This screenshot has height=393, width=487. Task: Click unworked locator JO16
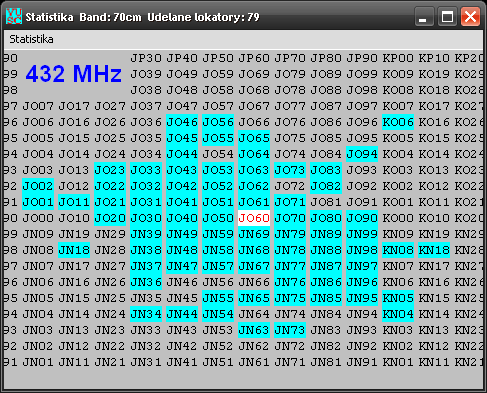pyautogui.click(x=74, y=122)
